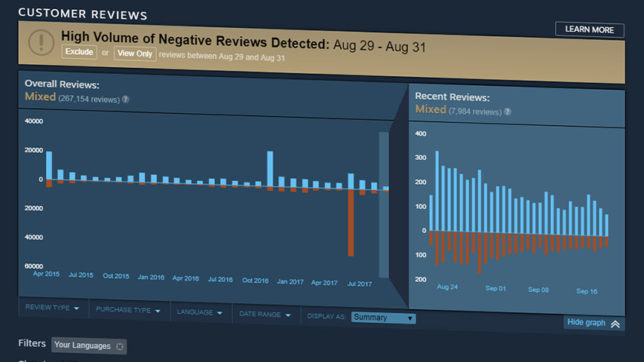Screen dimensions: 644x362
Task: Click the Mixed rating under Overall Reviews
Action: point(40,97)
